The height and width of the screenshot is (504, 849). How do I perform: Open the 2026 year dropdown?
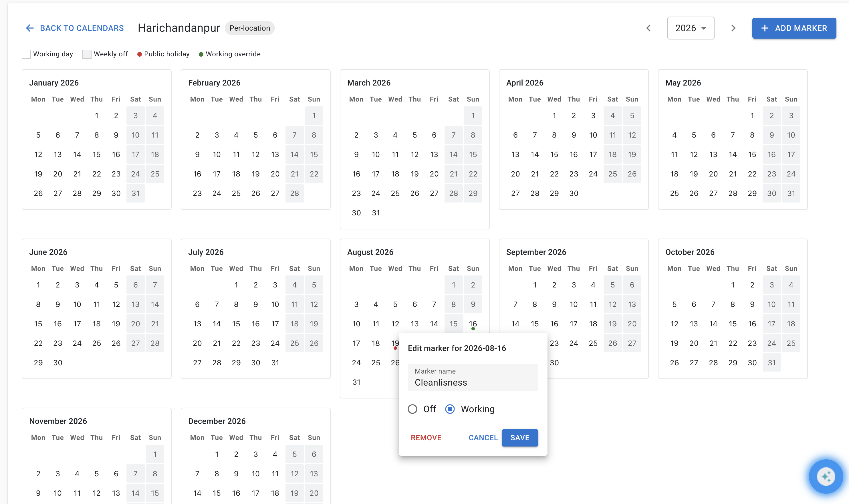pyautogui.click(x=691, y=28)
